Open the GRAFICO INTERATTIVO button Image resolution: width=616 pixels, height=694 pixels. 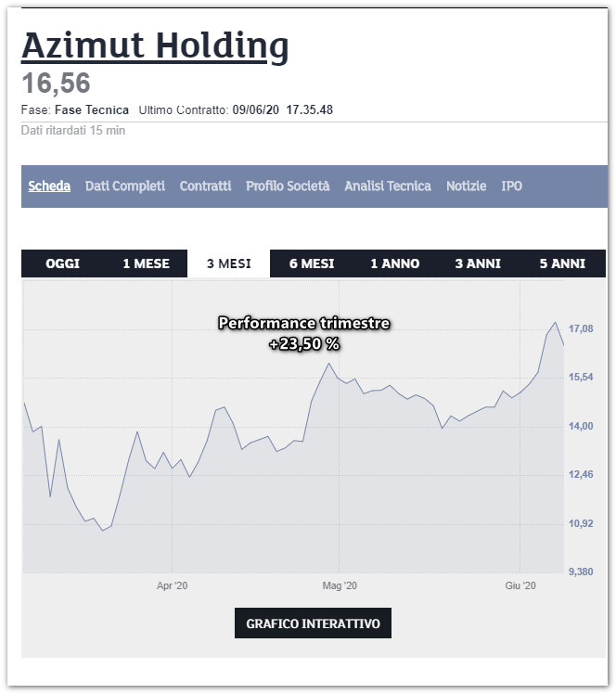pyautogui.click(x=313, y=623)
